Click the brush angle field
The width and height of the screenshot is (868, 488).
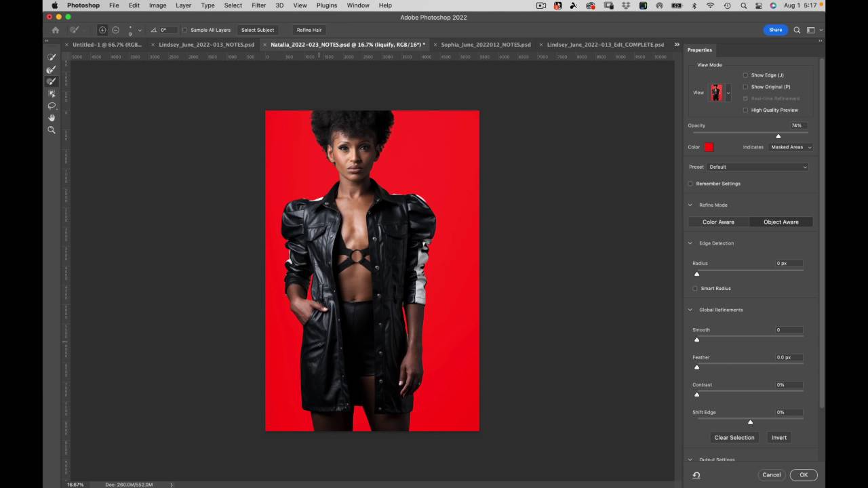(168, 30)
